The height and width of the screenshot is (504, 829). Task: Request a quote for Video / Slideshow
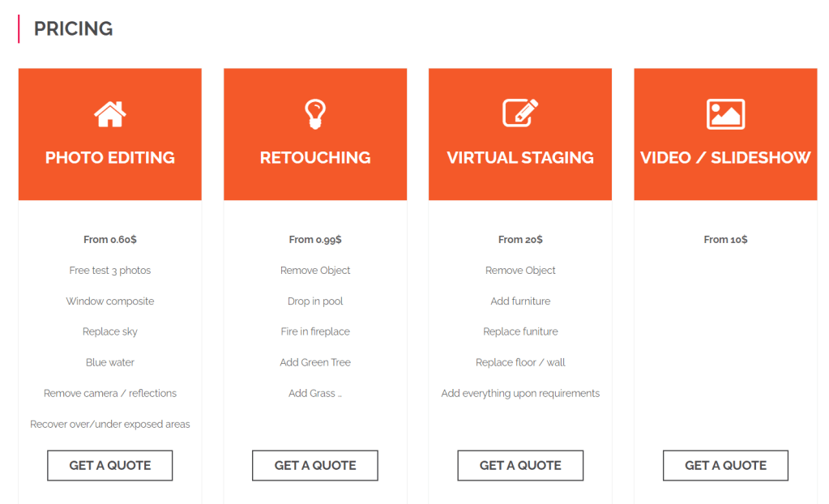pos(725,465)
